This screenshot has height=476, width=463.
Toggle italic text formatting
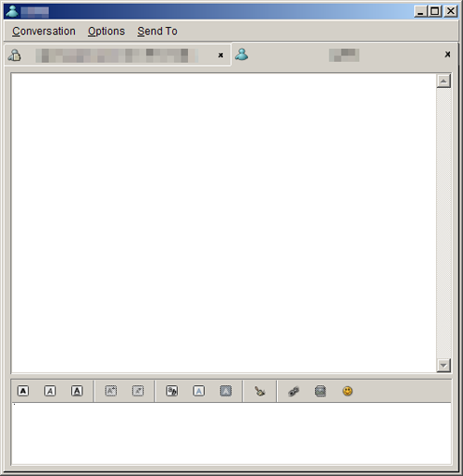pos(50,391)
